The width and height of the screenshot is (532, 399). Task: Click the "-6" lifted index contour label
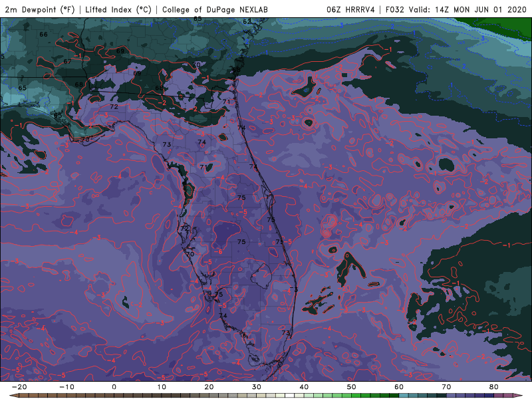218,252
